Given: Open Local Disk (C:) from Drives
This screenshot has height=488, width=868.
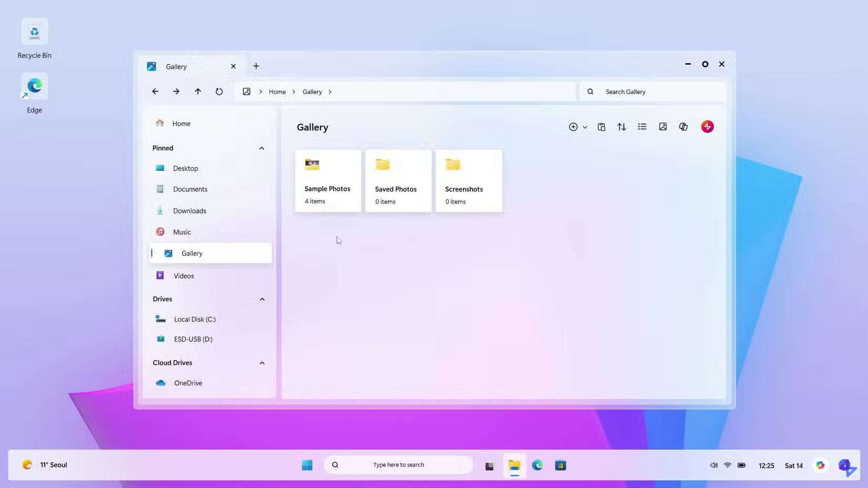Looking at the screenshot, I should click(x=195, y=319).
